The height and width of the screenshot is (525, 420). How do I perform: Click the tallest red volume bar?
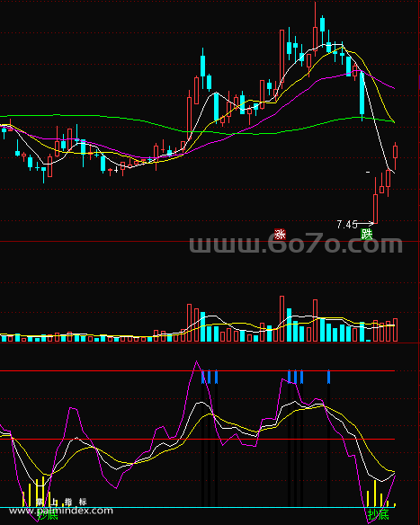[x=282, y=318]
